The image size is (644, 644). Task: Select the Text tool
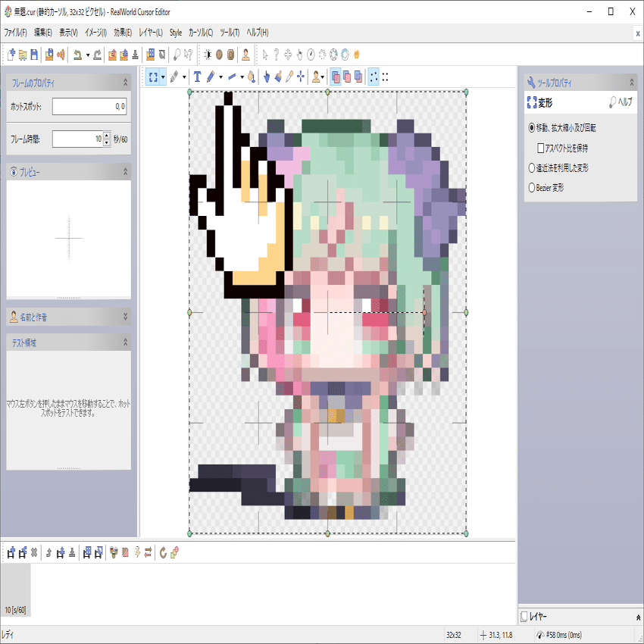[x=197, y=77]
